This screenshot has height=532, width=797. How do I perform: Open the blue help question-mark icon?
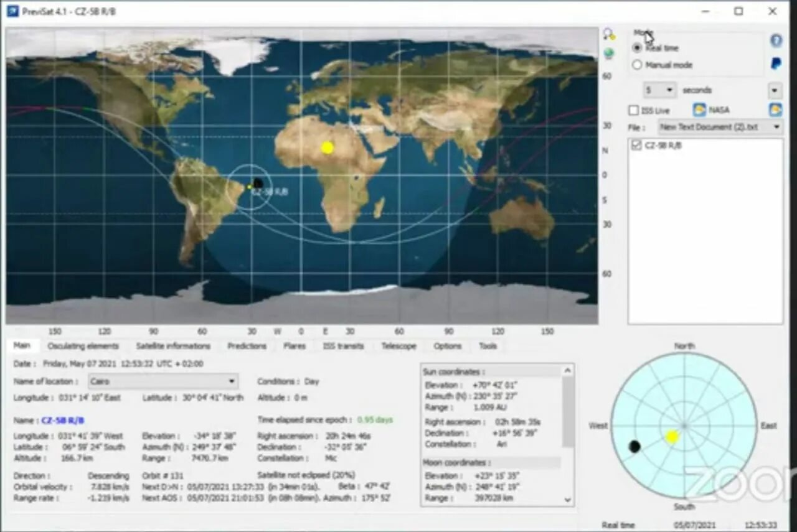(x=776, y=40)
